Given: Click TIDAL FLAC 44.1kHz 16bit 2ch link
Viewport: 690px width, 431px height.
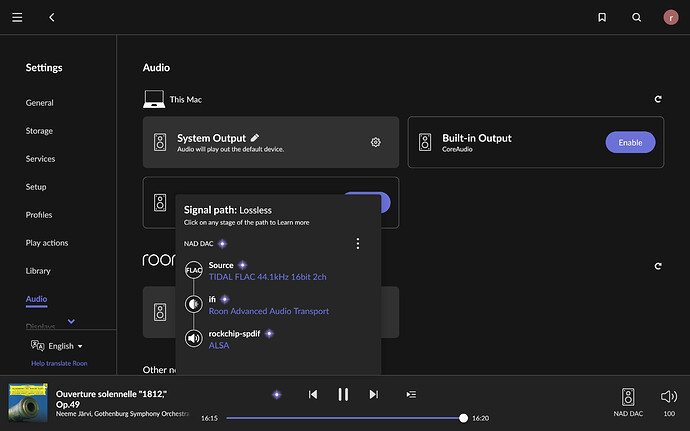Looking at the screenshot, I should point(268,277).
